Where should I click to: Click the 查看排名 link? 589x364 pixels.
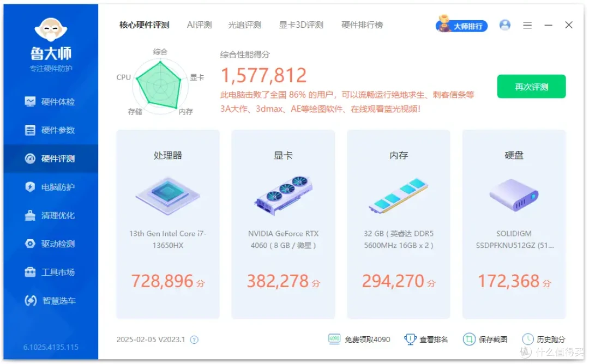tap(434, 339)
